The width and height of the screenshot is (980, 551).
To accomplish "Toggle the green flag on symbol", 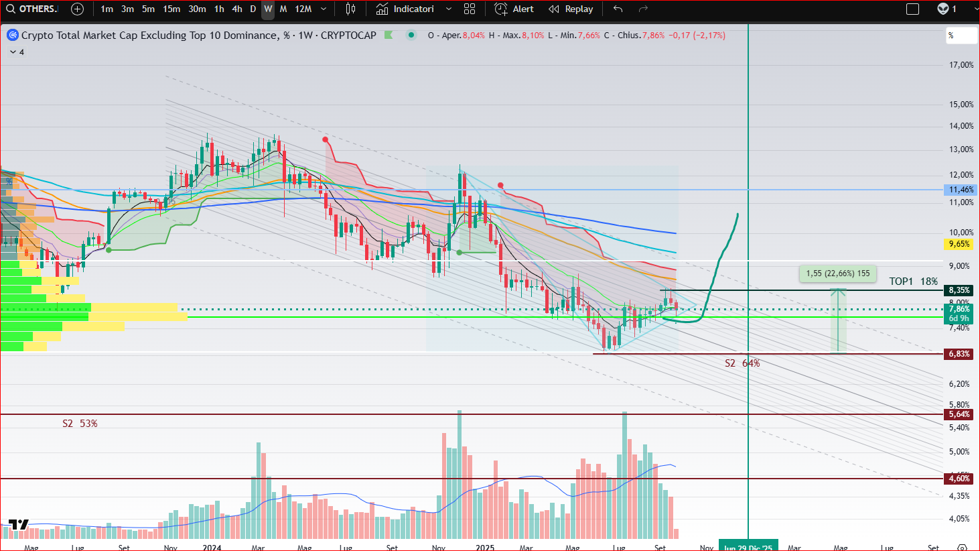I will click(389, 35).
